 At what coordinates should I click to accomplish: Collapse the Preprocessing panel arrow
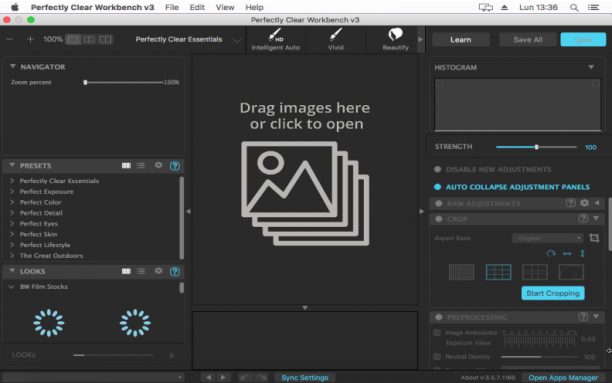coord(596,316)
